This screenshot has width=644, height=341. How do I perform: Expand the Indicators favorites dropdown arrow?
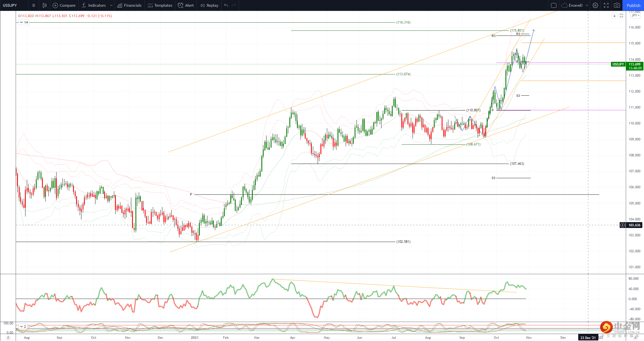[111, 5]
